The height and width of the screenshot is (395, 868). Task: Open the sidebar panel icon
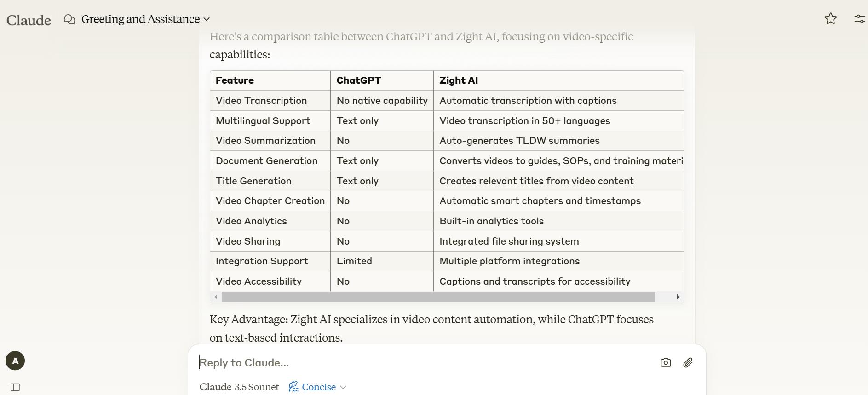point(15,387)
